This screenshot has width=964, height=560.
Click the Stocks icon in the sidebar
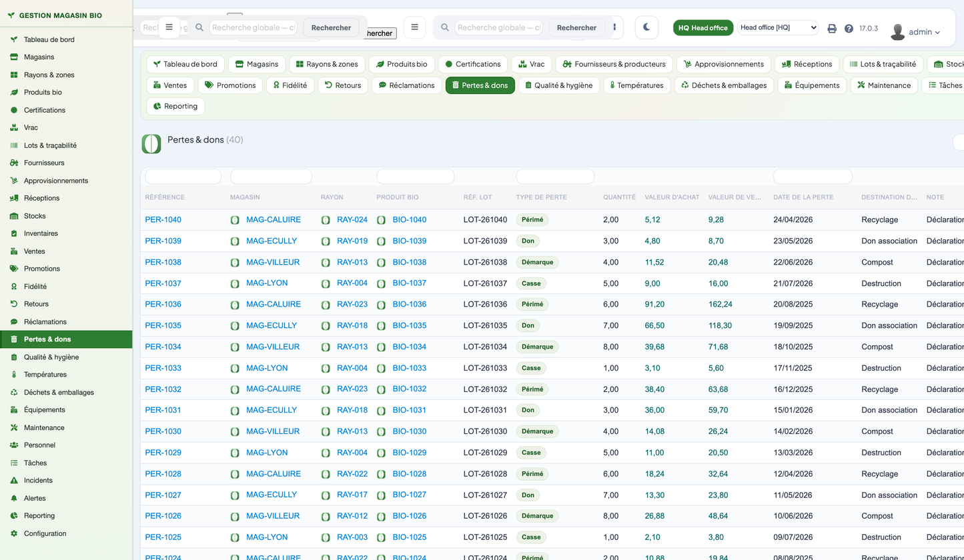14,216
